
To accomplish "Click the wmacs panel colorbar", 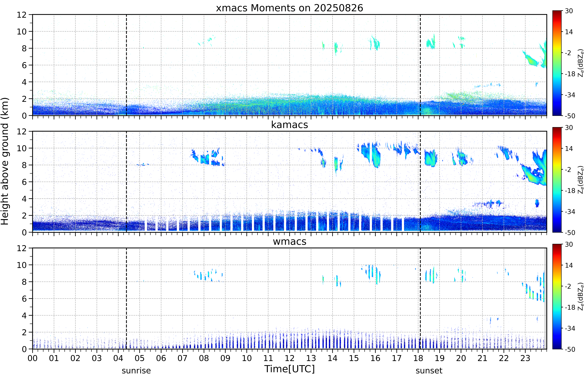I will [557, 296].
